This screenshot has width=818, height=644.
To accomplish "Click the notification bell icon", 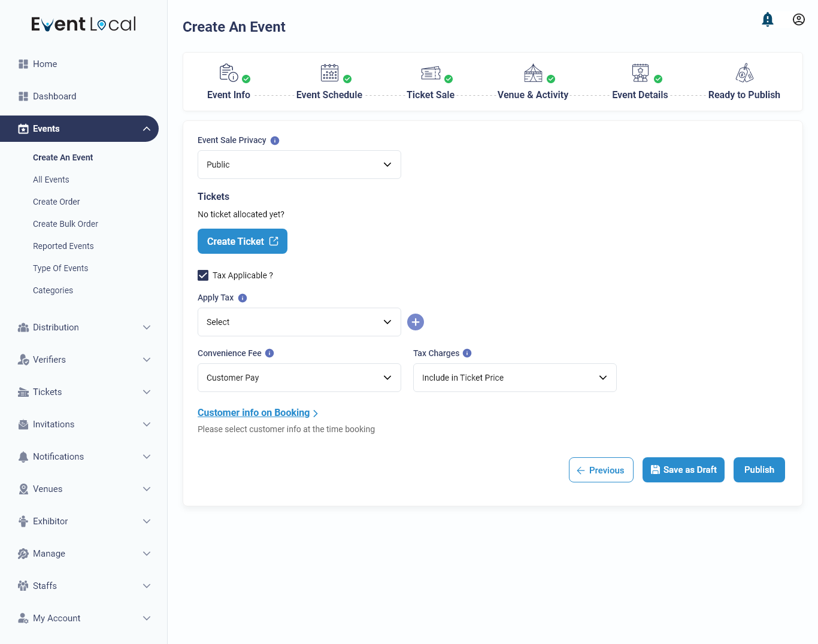I will point(768,19).
